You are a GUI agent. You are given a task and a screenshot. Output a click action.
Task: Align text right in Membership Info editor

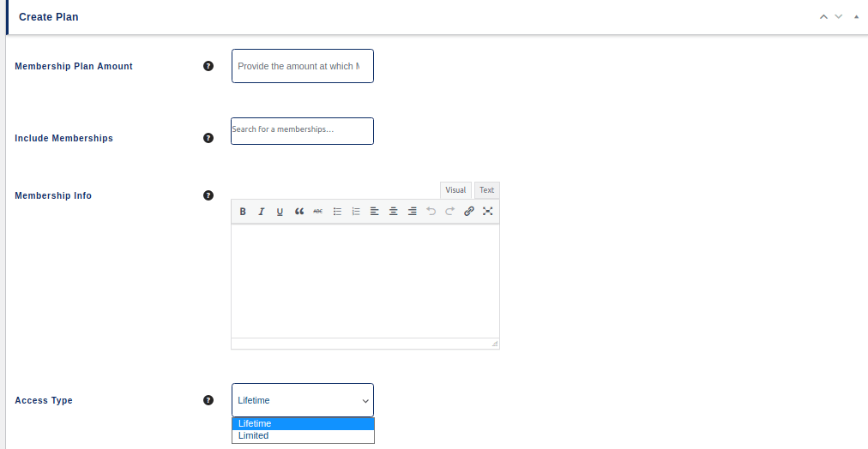coord(412,212)
